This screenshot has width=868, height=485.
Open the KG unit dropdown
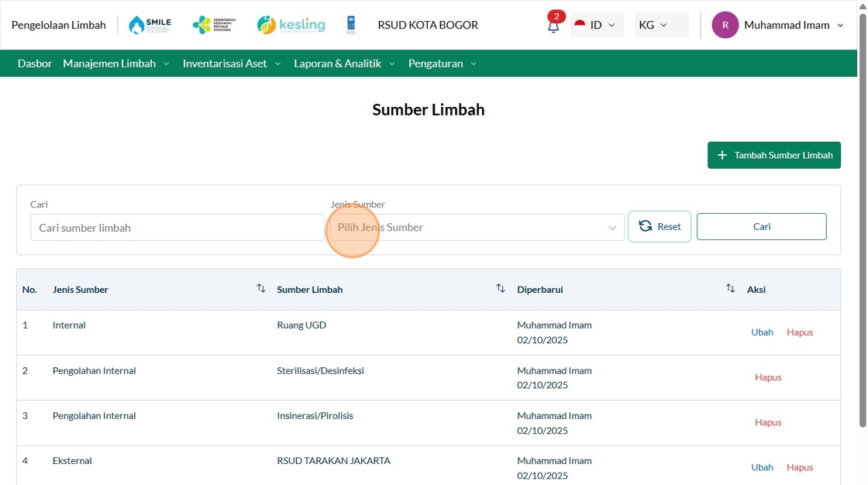click(662, 25)
